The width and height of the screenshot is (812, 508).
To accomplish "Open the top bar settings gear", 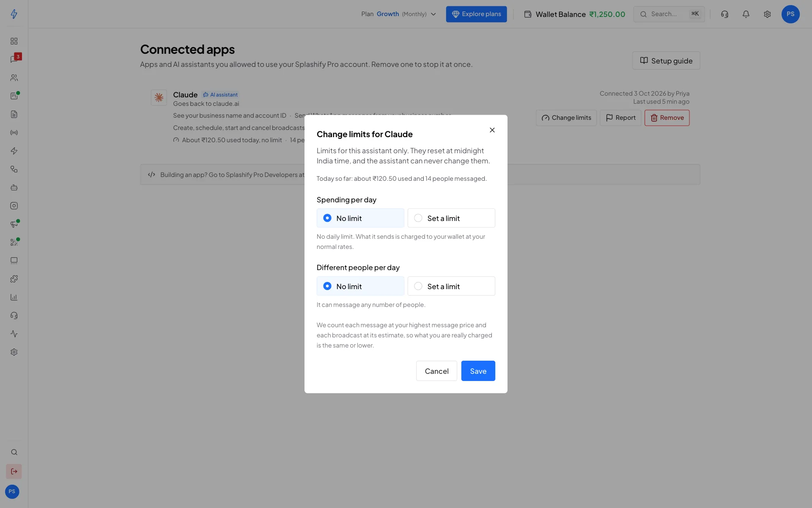I will (x=767, y=14).
